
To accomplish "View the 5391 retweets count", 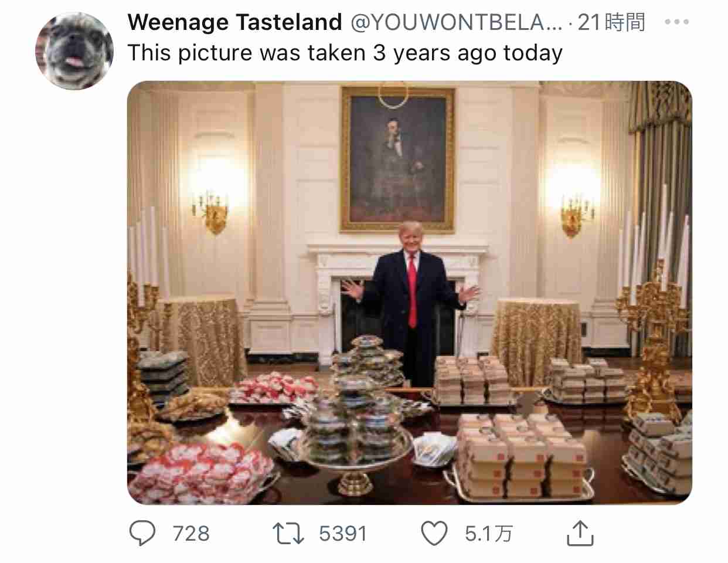I will point(343,534).
